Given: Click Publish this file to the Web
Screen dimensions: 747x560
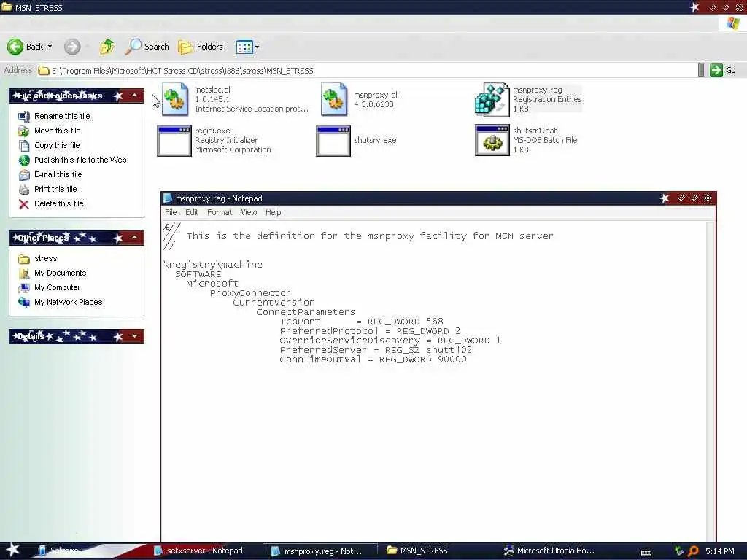Looking at the screenshot, I should point(80,160).
